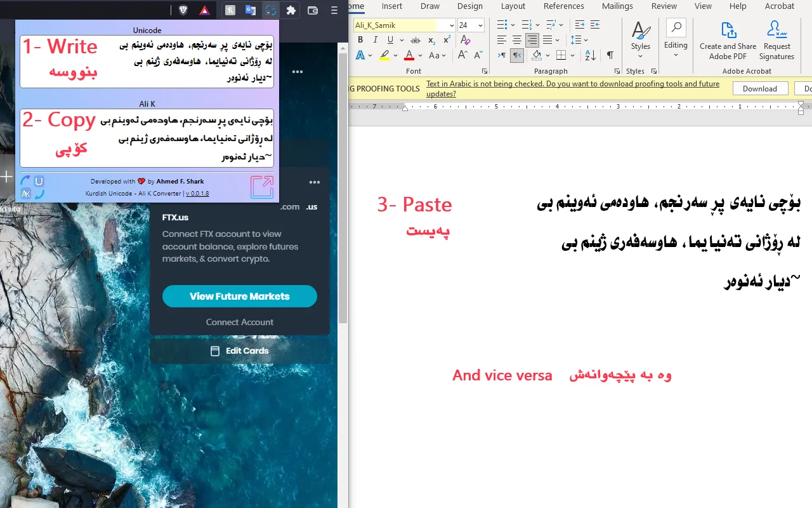Screen dimensions: 812x508
Task: Toggle left-to-right text direction
Action: (x=502, y=55)
